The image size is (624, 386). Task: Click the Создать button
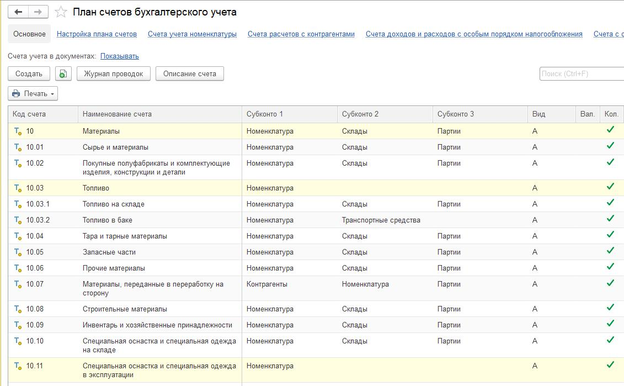coord(29,74)
